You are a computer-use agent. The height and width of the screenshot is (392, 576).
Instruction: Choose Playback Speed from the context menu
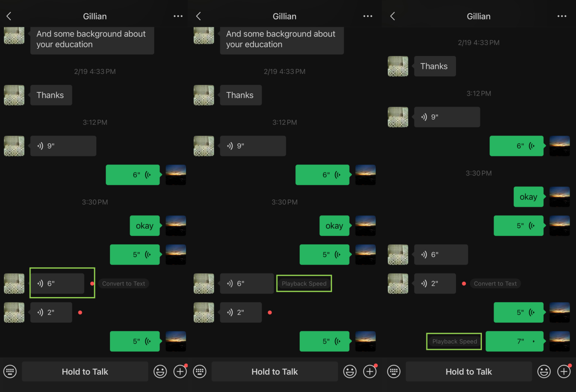pos(304,284)
